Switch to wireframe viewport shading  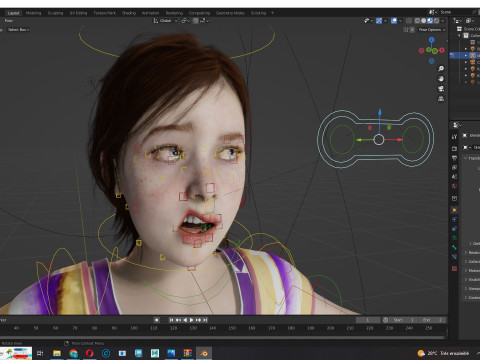tap(417, 21)
